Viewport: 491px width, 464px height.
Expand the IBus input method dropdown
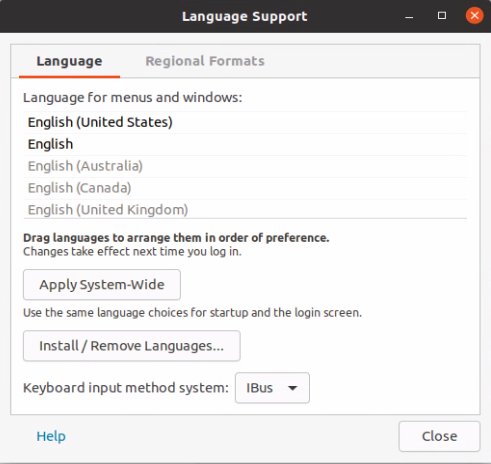click(x=272, y=388)
